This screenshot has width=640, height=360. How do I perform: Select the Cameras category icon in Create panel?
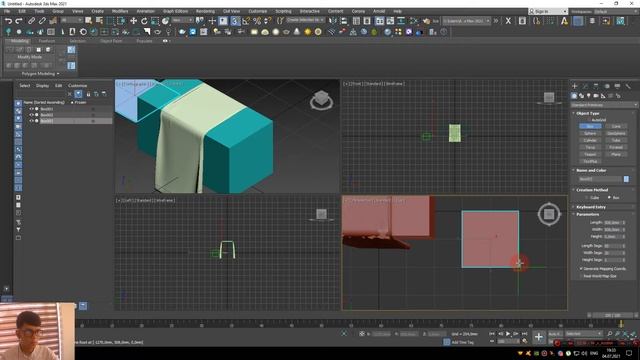pyautogui.click(x=596, y=96)
